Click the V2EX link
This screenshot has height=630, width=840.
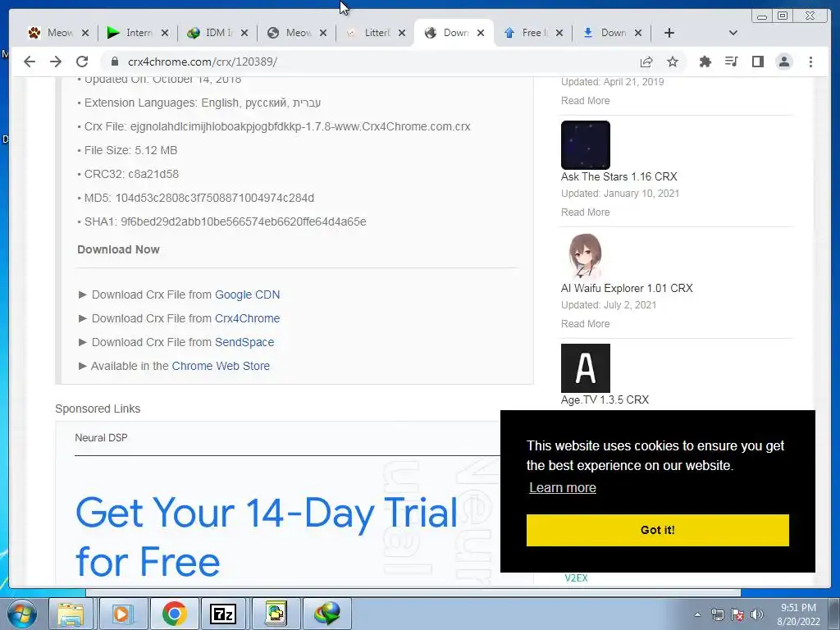coord(576,578)
